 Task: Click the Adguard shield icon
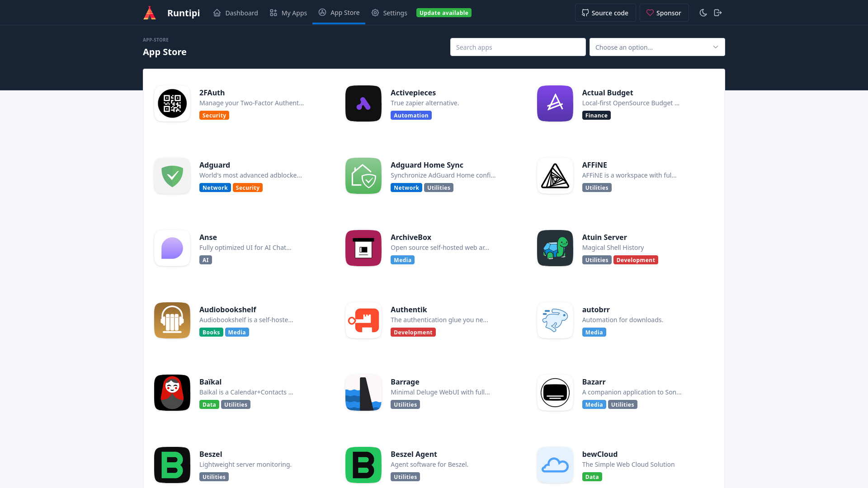point(172,176)
